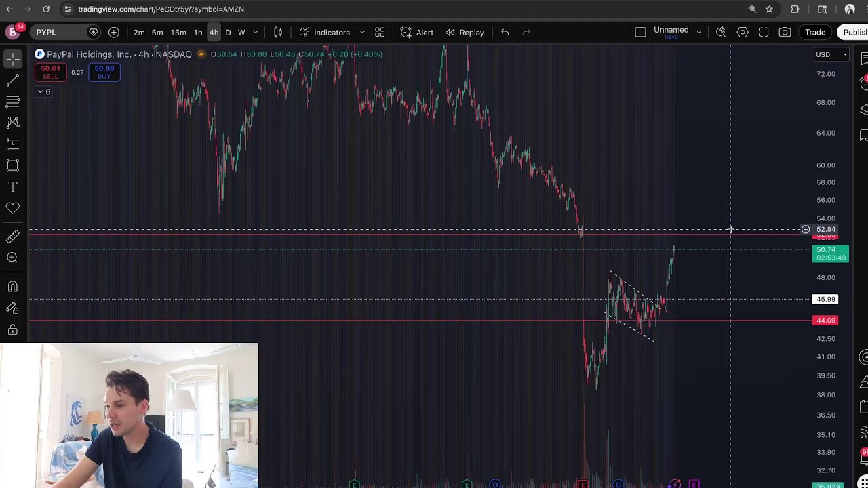868x488 pixels.
Task: Switch to the Weekly timeframe
Action: (x=241, y=32)
